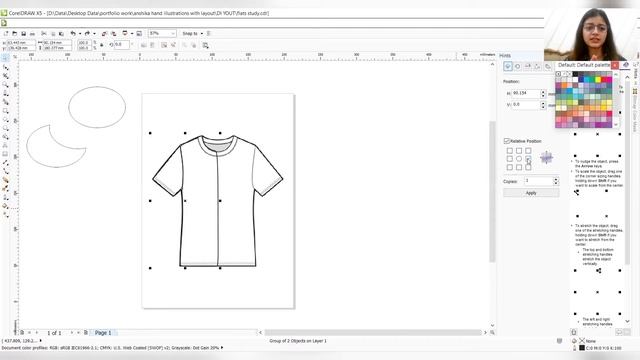The width and height of the screenshot is (640, 360).
Task: Select the Rectangle tool
Action: [x=5, y=111]
